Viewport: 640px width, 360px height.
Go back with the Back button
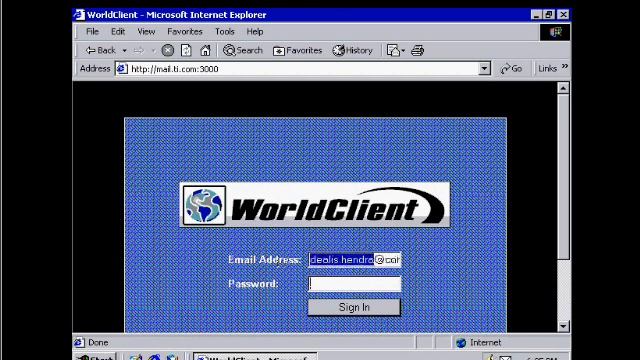point(100,51)
